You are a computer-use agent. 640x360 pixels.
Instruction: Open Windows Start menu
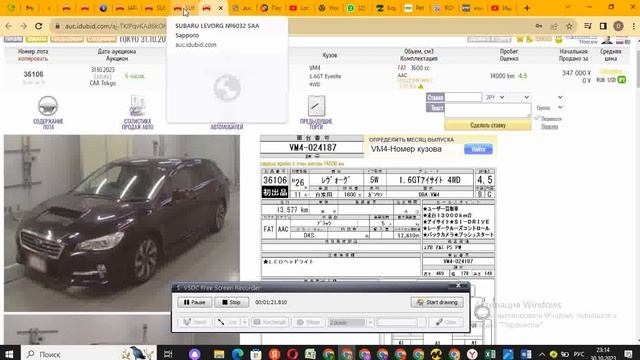[9, 354]
